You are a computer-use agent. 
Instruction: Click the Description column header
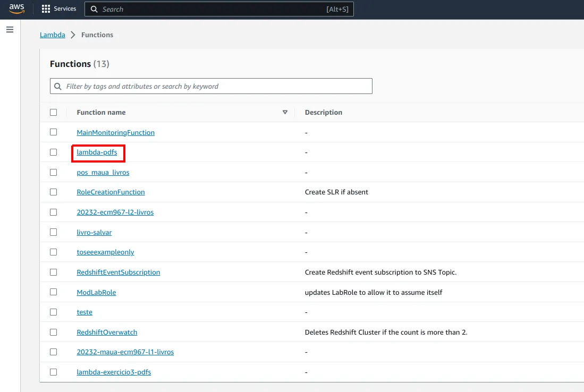323,113
